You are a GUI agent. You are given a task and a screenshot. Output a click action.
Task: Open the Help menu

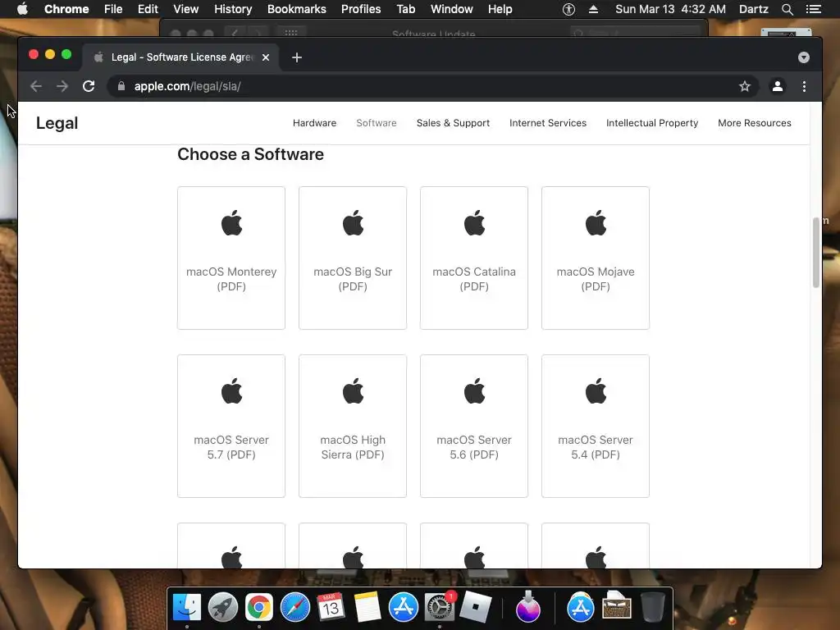click(500, 9)
